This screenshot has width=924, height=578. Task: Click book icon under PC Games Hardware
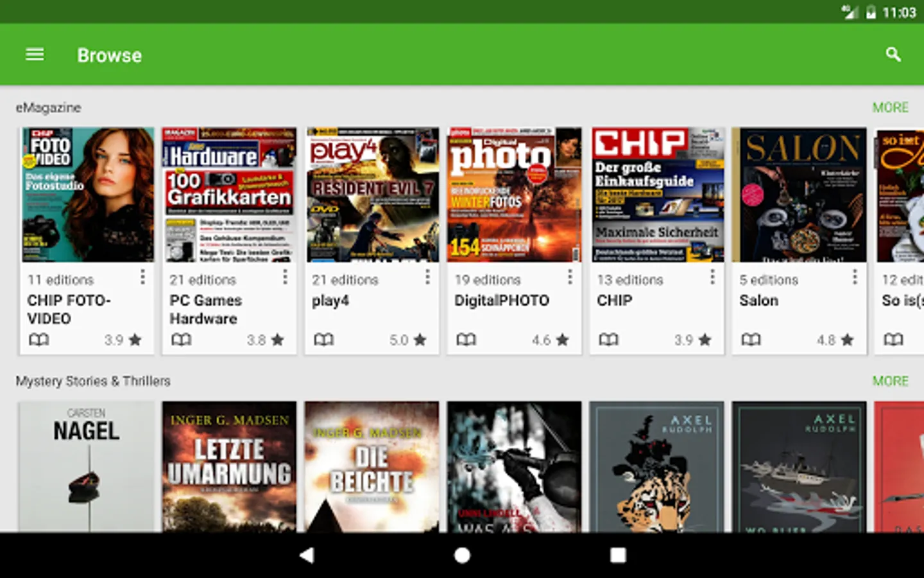[x=182, y=339]
